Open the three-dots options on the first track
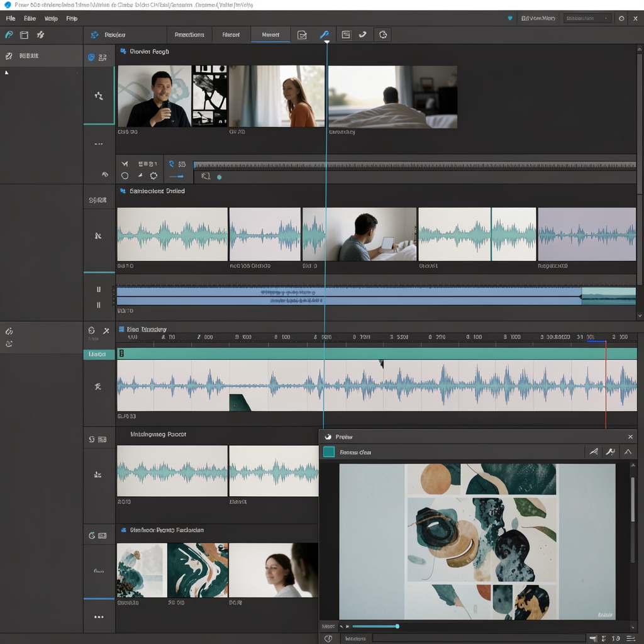 (x=99, y=144)
